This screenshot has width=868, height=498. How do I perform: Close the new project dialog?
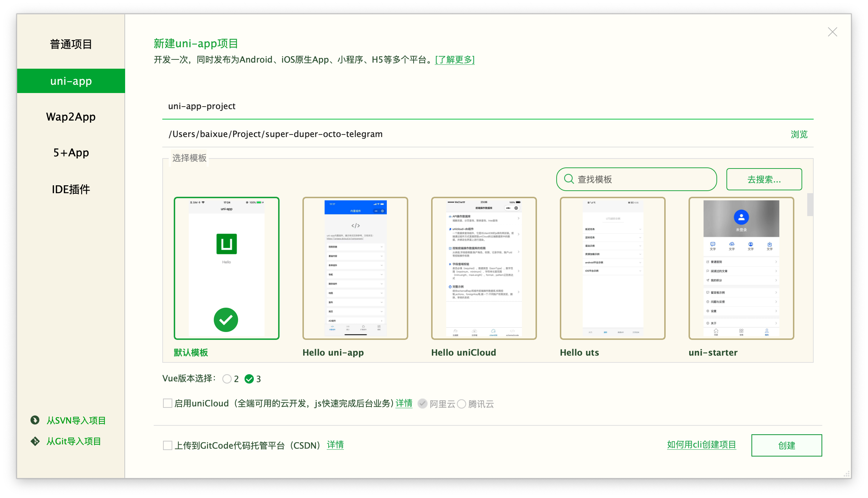[x=832, y=32]
